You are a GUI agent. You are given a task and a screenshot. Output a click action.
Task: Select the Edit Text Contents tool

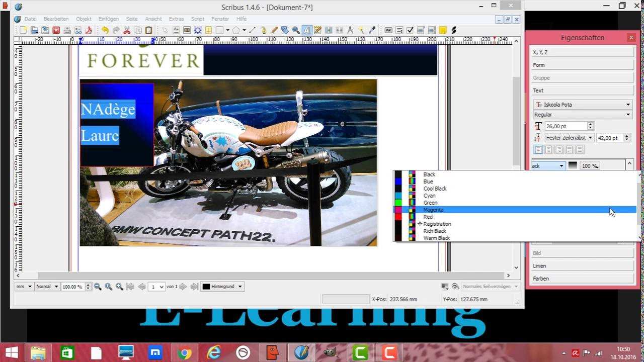click(306, 30)
